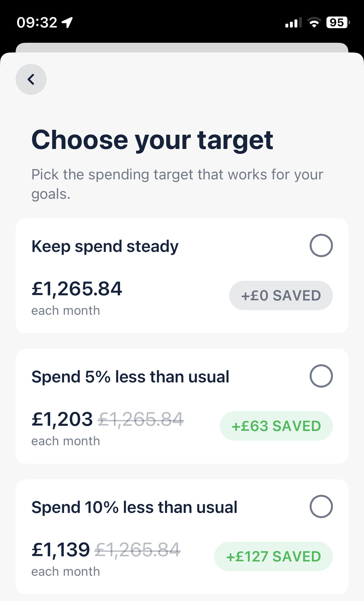Image resolution: width=364 pixels, height=601 pixels.
Task: Tap the £1,139 monthly amount
Action: [61, 550]
